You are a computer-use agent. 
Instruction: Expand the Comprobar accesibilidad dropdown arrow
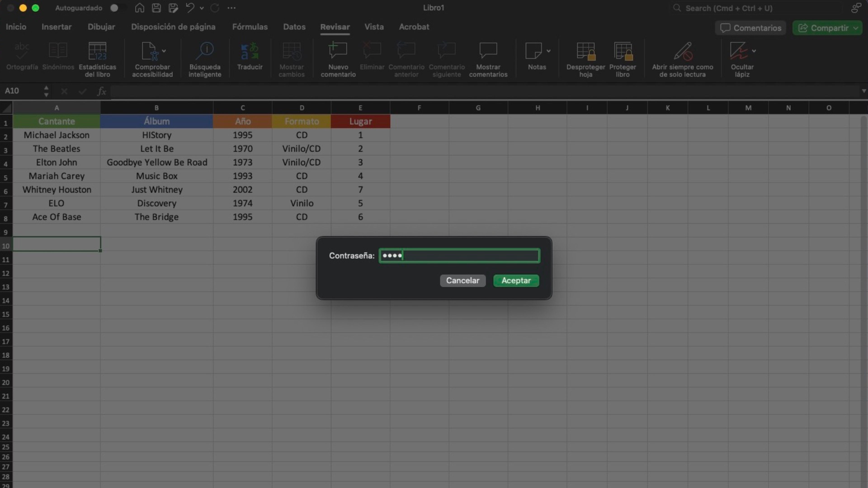(164, 51)
